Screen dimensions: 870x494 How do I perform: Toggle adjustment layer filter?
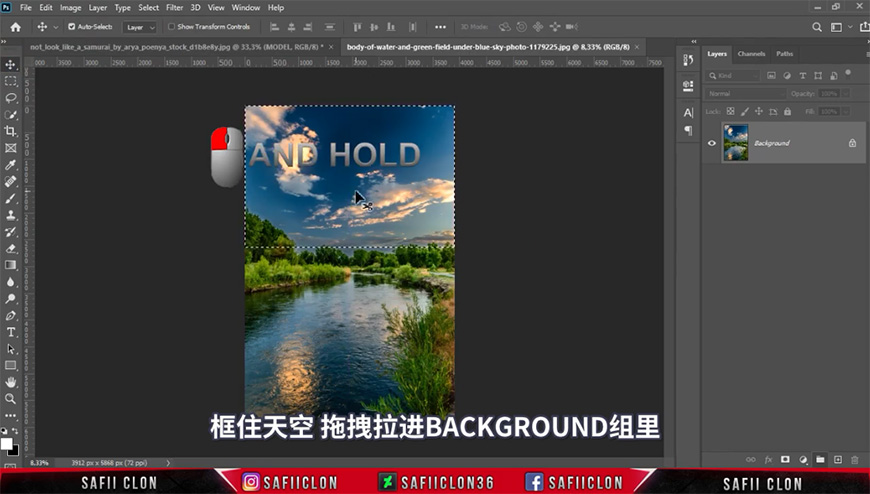click(787, 75)
